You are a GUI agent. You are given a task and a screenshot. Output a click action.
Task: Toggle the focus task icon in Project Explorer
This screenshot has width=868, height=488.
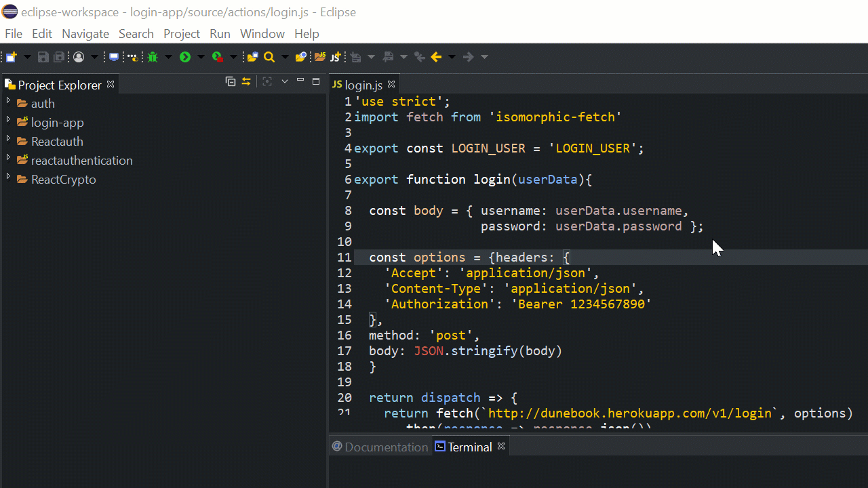point(267,81)
